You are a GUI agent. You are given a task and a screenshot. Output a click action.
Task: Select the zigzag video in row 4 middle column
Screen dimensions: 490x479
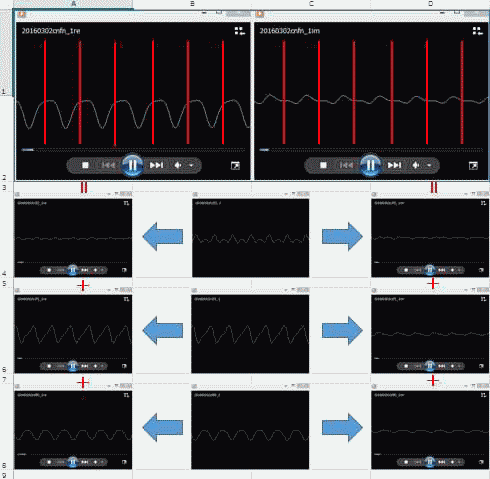coord(250,238)
